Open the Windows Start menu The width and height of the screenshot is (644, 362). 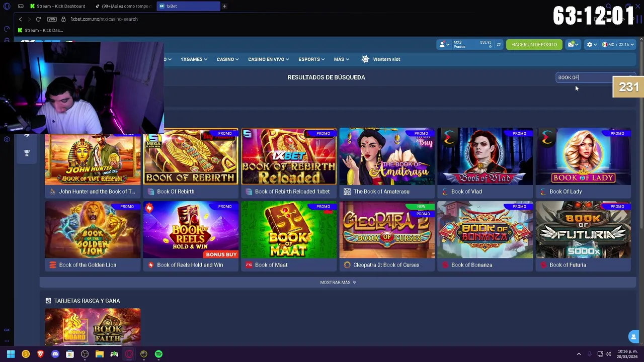tap(11, 354)
